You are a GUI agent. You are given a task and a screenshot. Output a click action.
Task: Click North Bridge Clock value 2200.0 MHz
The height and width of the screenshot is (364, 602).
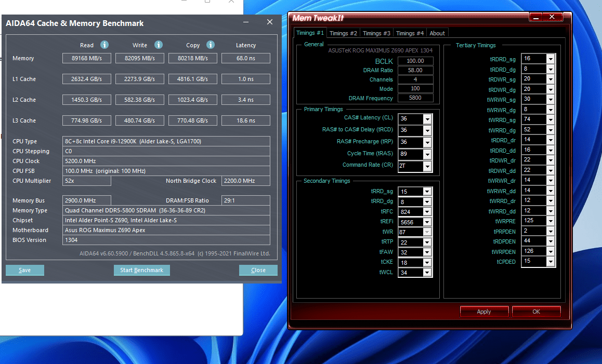pyautogui.click(x=246, y=181)
